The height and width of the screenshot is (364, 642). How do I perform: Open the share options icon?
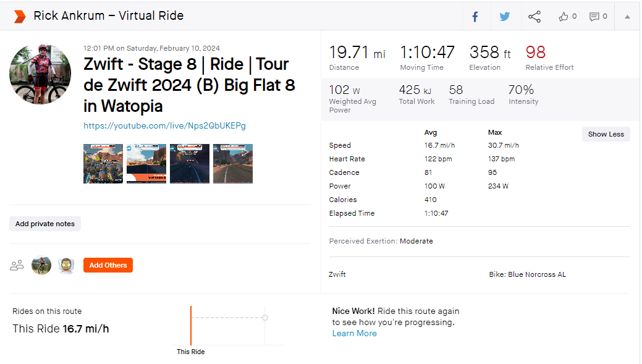point(534,17)
